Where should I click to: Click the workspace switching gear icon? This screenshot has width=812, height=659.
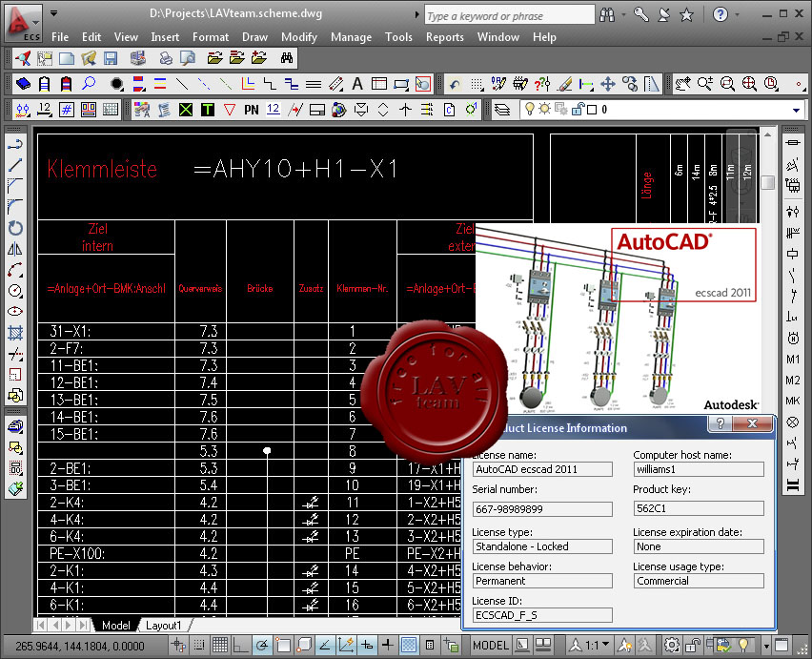point(672,645)
